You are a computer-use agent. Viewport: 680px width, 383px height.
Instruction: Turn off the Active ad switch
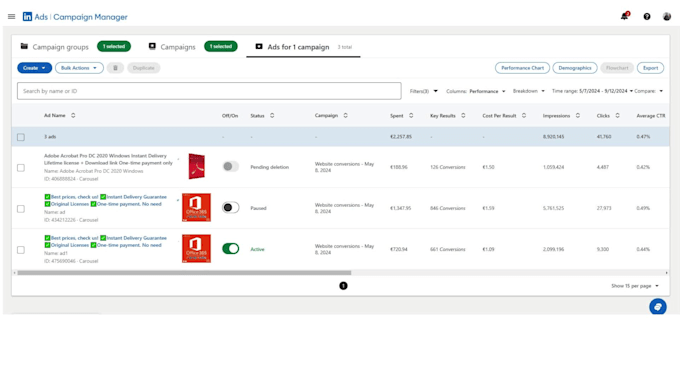coord(230,249)
